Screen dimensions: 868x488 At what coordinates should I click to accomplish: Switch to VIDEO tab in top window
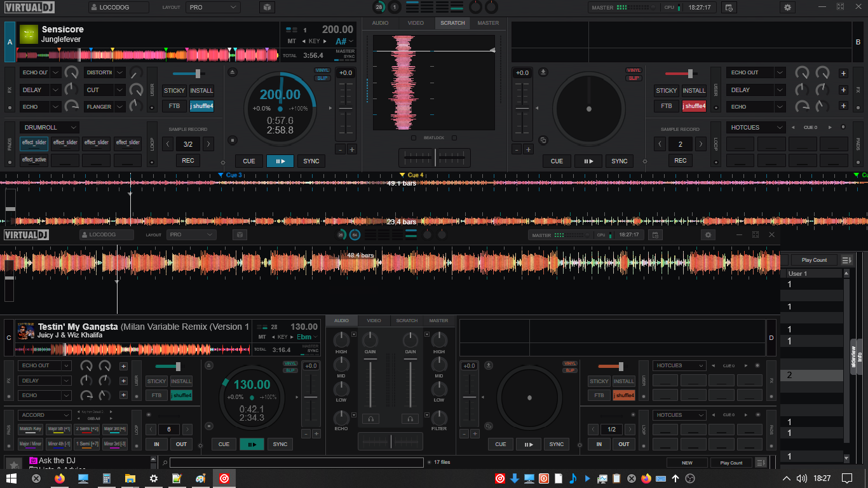(416, 23)
